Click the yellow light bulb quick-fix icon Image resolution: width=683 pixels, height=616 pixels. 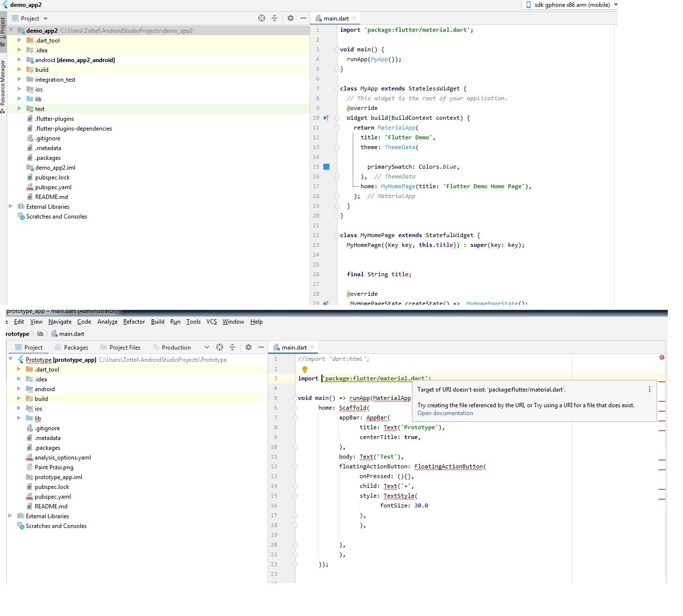point(305,369)
